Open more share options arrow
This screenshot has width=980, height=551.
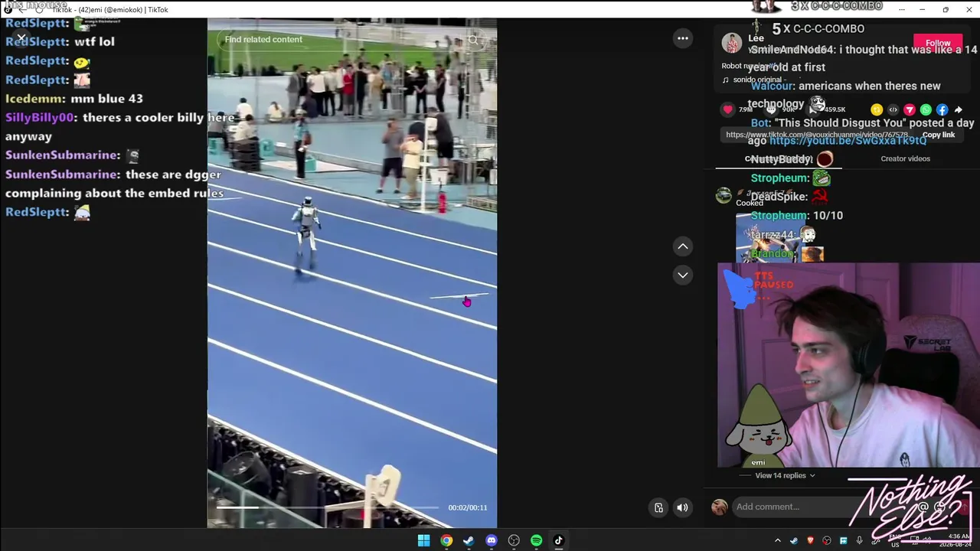pyautogui.click(x=958, y=109)
